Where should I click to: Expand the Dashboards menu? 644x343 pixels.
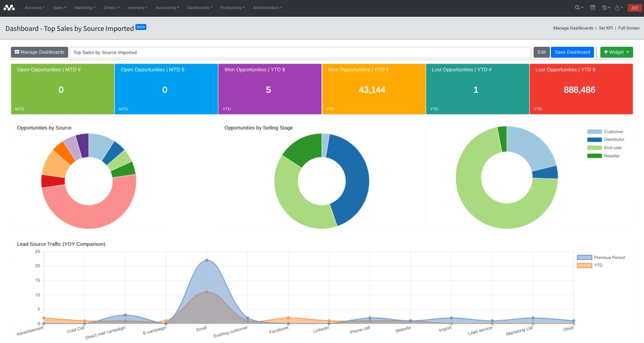pos(200,8)
